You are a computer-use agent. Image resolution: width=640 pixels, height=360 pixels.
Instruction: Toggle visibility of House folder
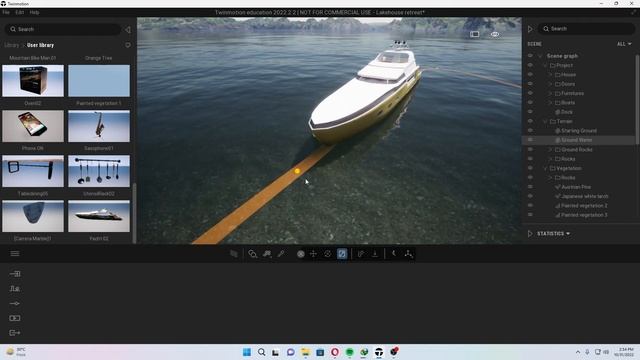pos(530,74)
